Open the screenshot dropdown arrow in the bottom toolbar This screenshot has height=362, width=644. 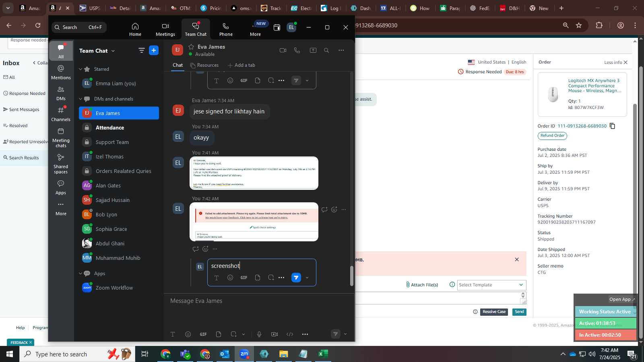244,334
